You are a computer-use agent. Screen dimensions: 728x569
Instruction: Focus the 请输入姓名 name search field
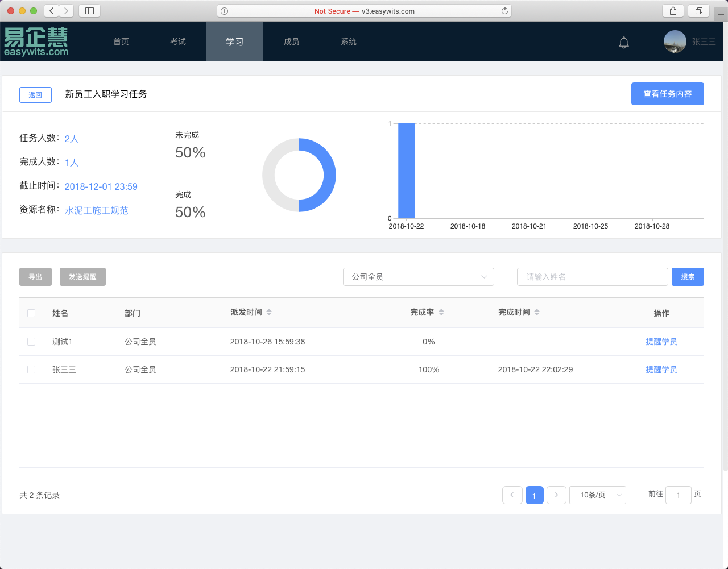click(x=592, y=277)
